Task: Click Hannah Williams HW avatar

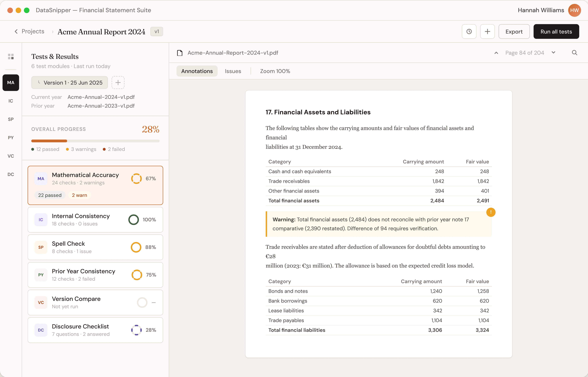Action: tap(574, 10)
